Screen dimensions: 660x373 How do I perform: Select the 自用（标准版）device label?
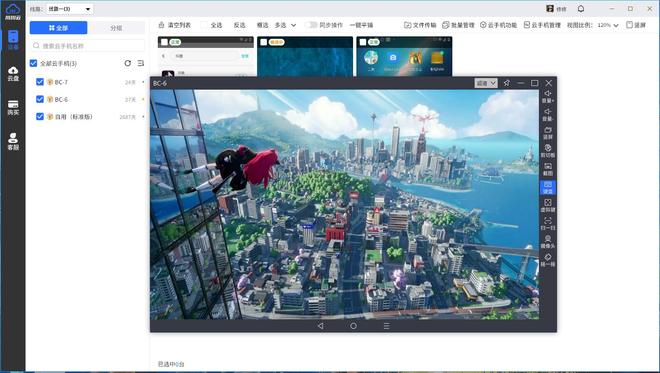click(74, 116)
